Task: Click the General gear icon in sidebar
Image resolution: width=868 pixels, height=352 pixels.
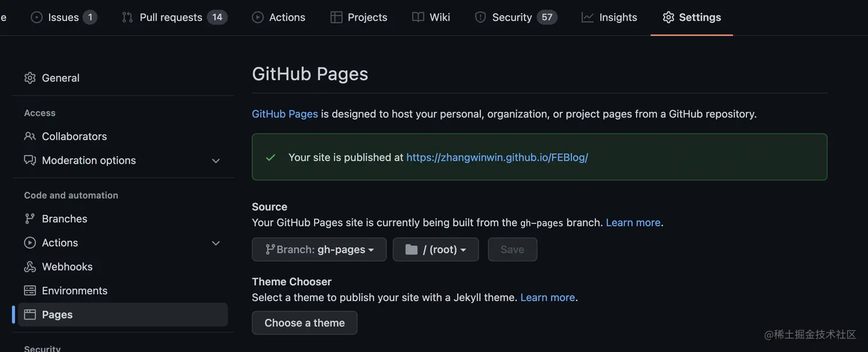Action: (x=30, y=78)
